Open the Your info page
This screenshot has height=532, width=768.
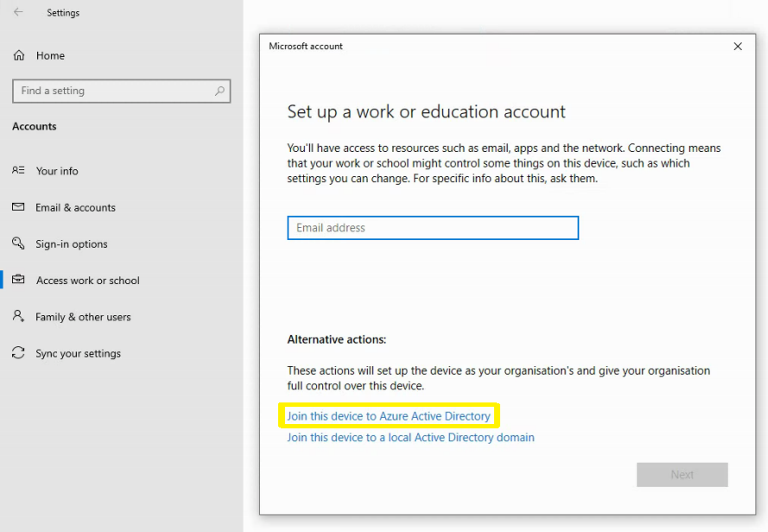click(x=57, y=171)
